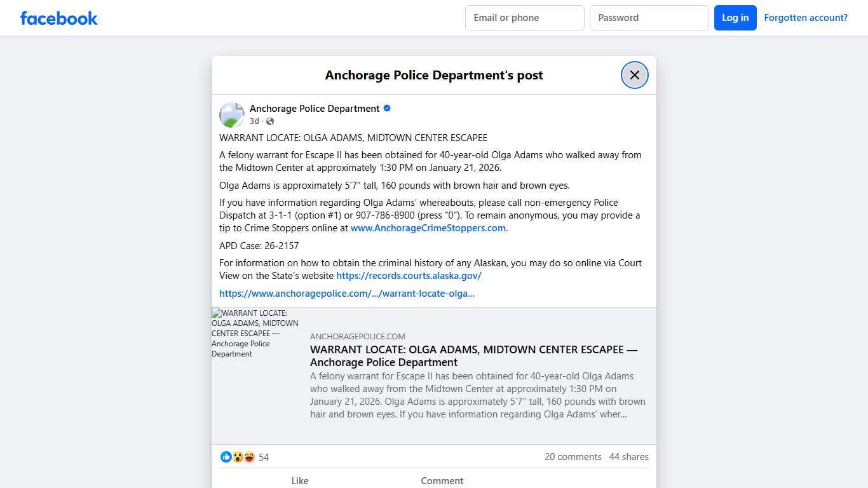Image resolution: width=868 pixels, height=488 pixels.
Task: Click the Wow reaction emoji
Action: click(x=238, y=457)
